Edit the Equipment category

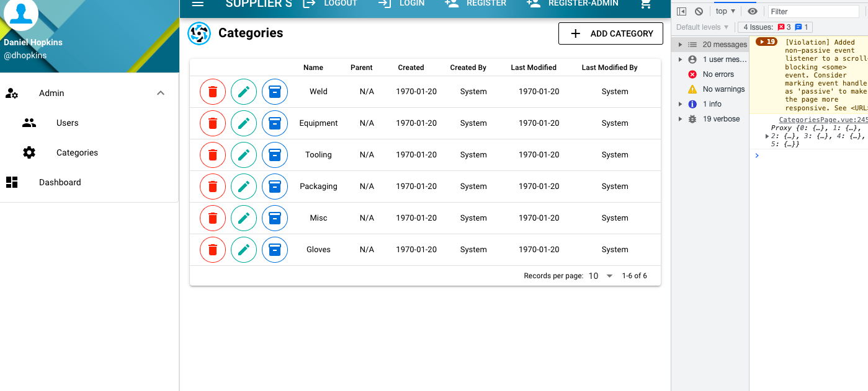point(244,123)
